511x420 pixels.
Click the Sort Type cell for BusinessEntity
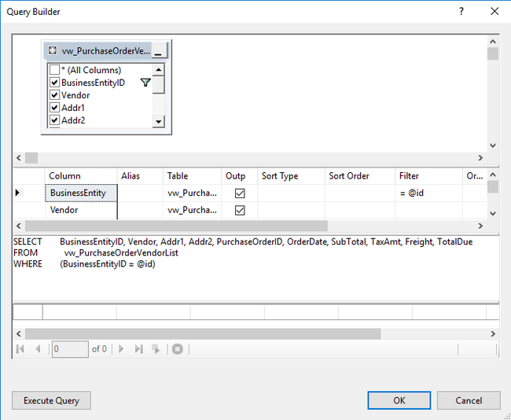click(x=291, y=193)
